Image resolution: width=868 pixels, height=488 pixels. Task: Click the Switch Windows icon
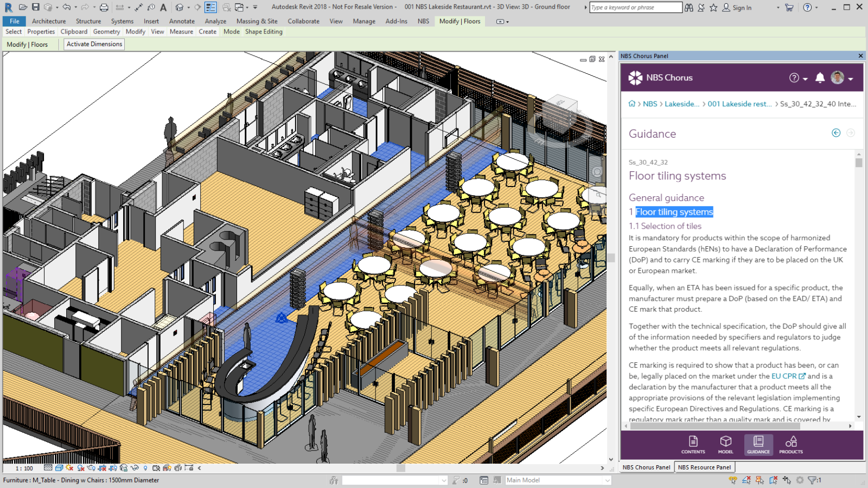tap(239, 8)
